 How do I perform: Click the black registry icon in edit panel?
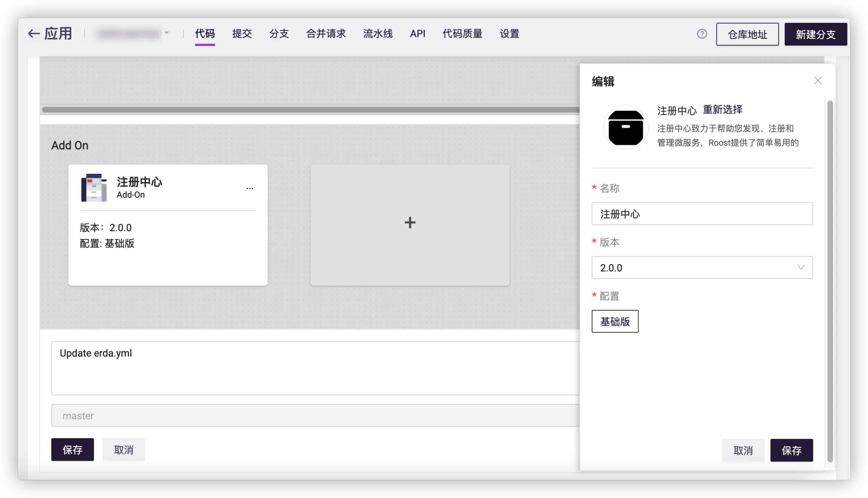(x=626, y=128)
